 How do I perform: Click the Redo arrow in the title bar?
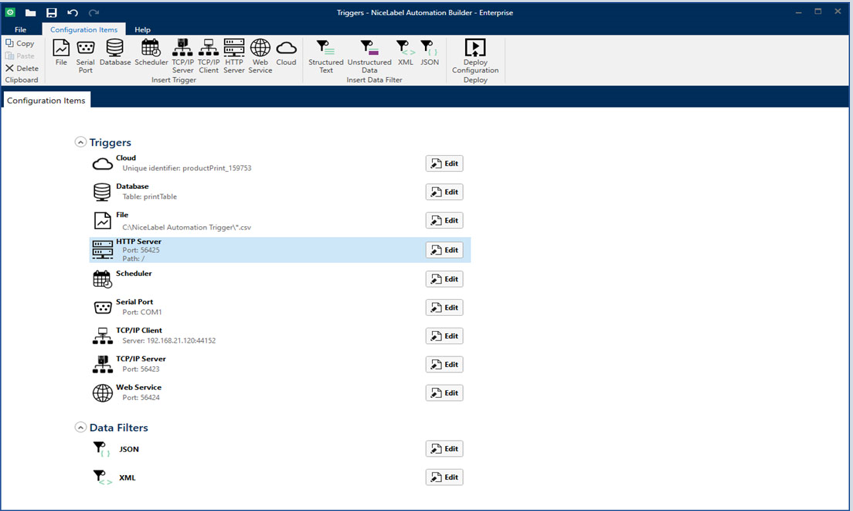[x=94, y=12]
